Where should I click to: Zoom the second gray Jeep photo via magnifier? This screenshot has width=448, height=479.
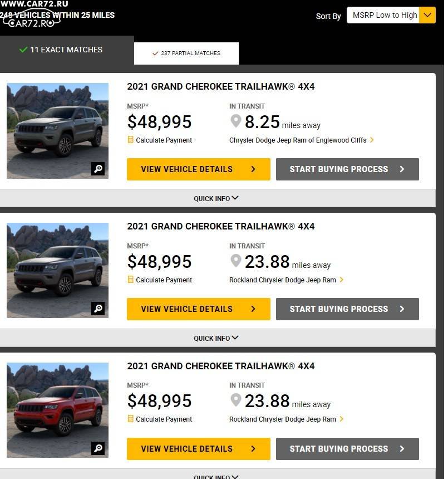(x=98, y=309)
